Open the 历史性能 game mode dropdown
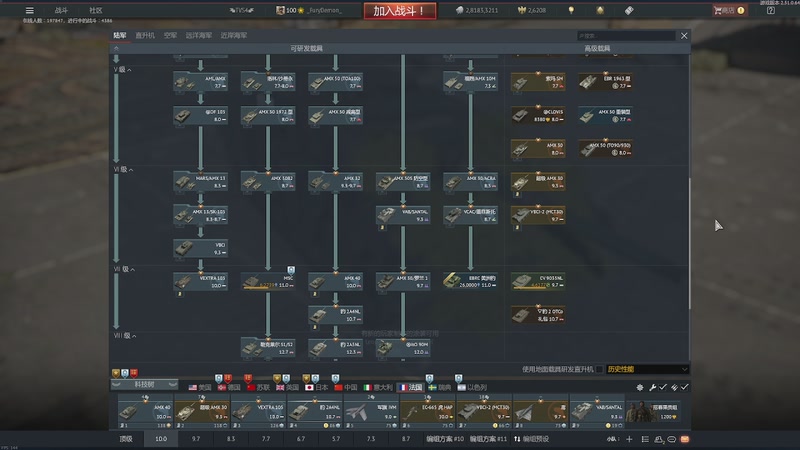 coord(647,369)
